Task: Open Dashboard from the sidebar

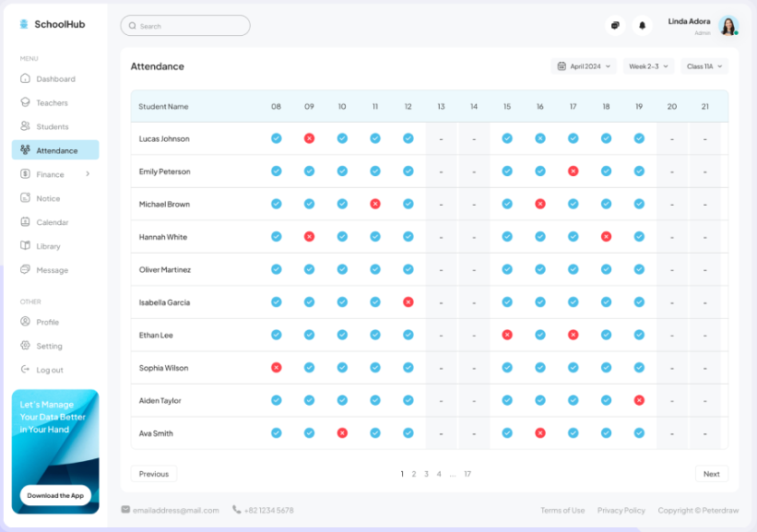Action: [x=55, y=79]
